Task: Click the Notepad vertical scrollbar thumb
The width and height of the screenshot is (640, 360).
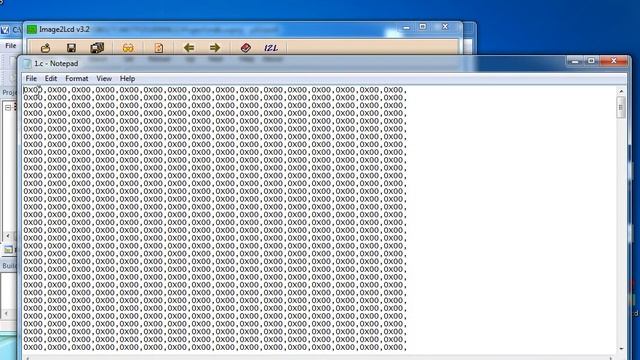Action: pos(621,108)
